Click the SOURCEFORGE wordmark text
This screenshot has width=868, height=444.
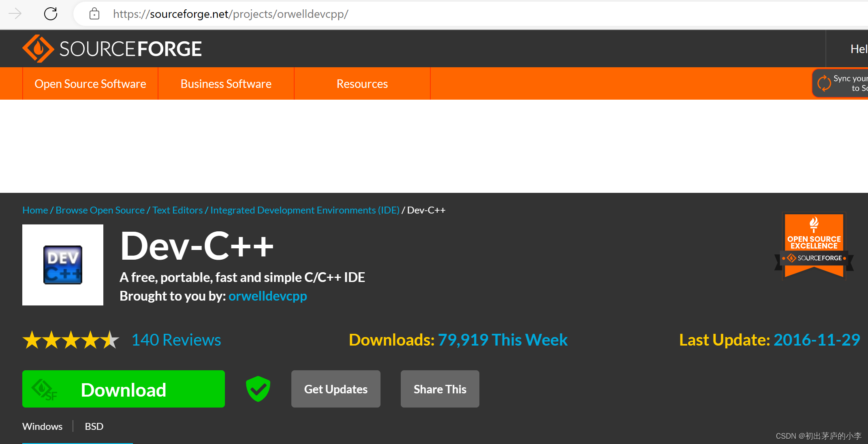click(130, 49)
